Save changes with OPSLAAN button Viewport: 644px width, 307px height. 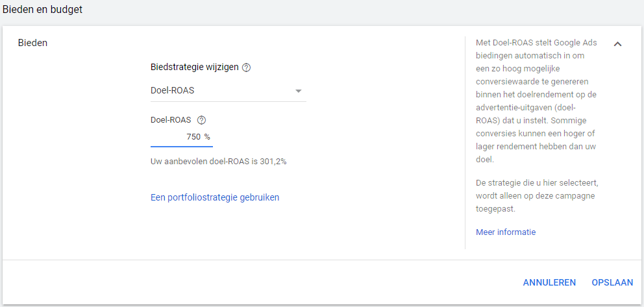tap(612, 282)
